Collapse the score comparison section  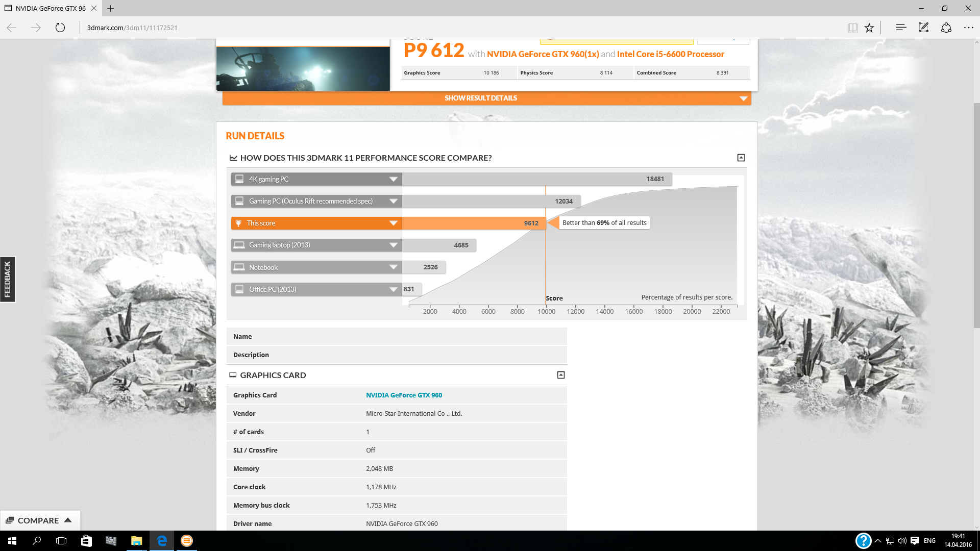[x=741, y=158]
